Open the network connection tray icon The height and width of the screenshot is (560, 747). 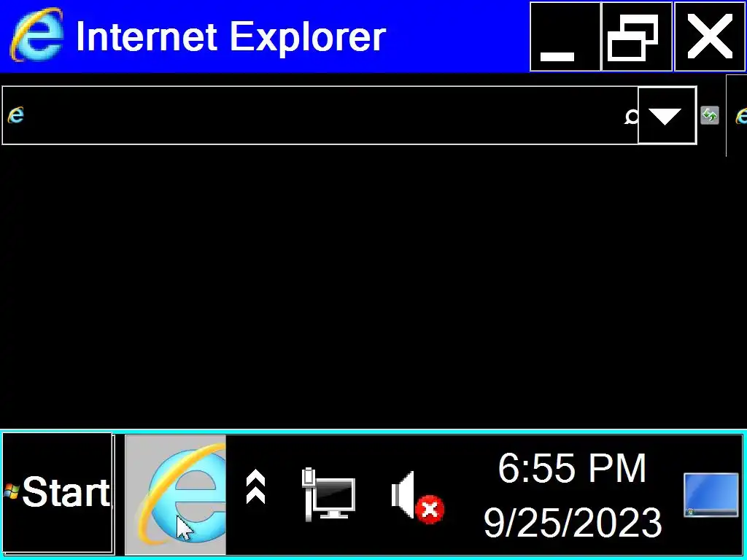pyautogui.click(x=329, y=494)
